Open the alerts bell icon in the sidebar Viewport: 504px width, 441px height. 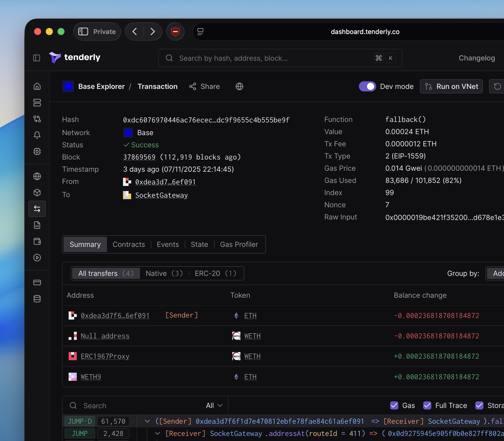(x=37, y=135)
